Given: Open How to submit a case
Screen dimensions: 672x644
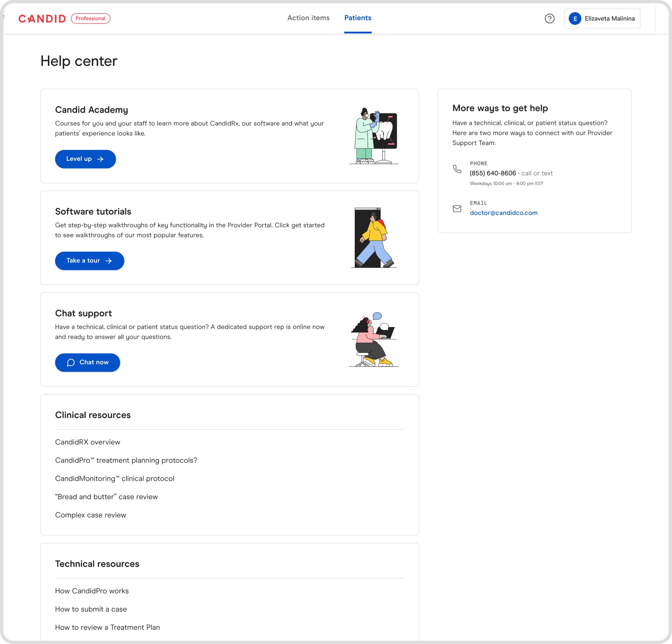Looking at the screenshot, I should (91, 609).
